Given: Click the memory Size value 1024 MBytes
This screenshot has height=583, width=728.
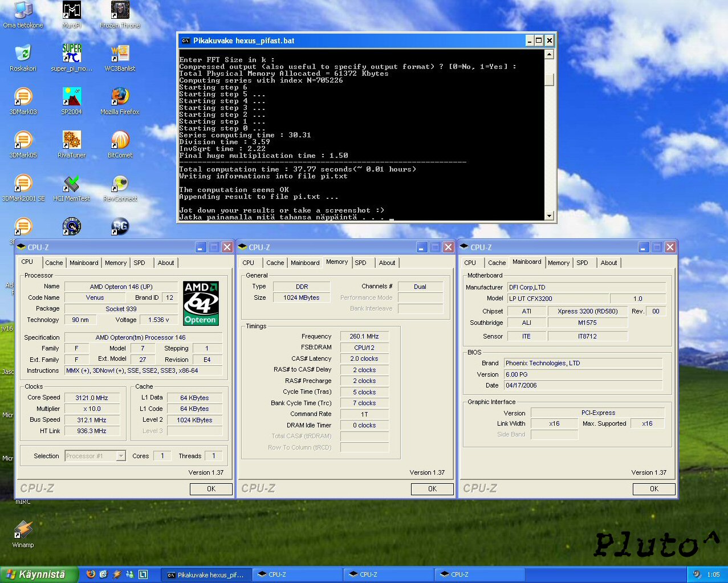Looking at the screenshot, I should click(302, 297).
